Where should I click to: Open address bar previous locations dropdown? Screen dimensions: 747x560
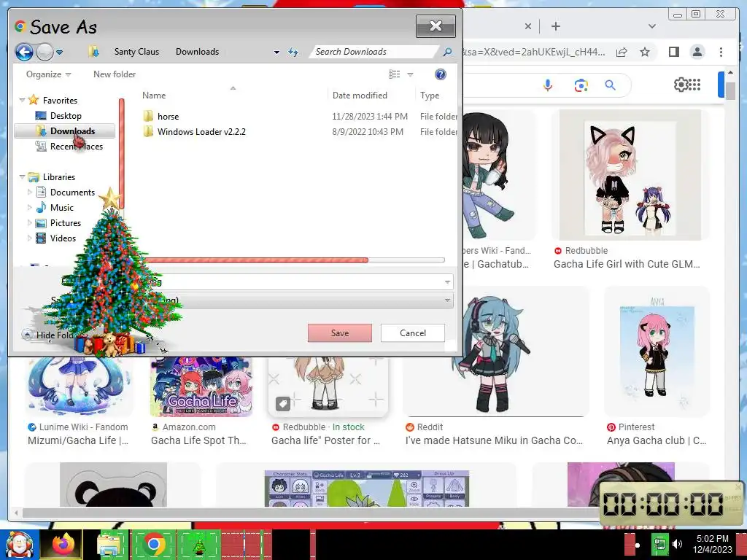tap(276, 52)
